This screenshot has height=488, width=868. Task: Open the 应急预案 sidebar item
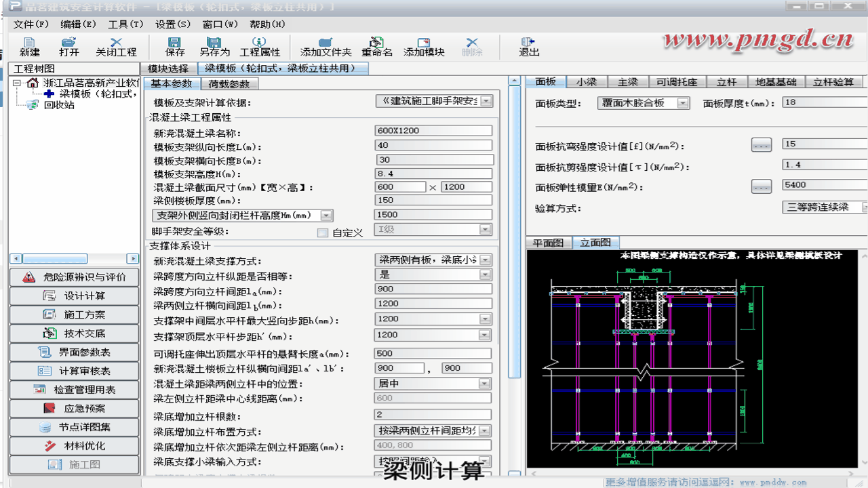pyautogui.click(x=75, y=409)
